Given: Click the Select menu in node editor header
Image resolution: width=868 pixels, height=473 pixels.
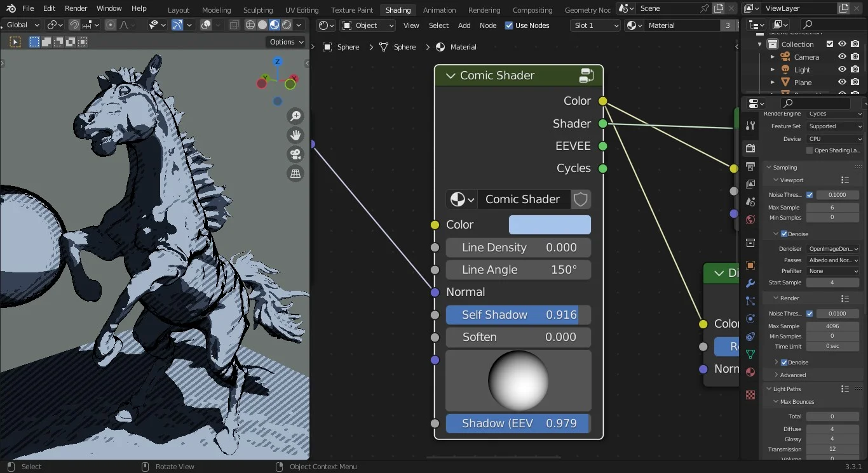Looking at the screenshot, I should [x=438, y=25].
